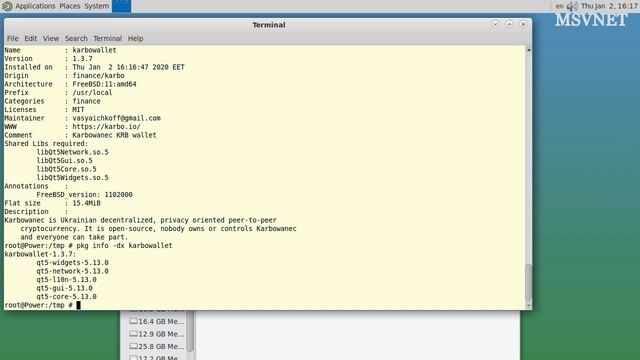The image size is (640, 360).
Task: Click the file manager sidebar scrollbar
Action: point(190,331)
